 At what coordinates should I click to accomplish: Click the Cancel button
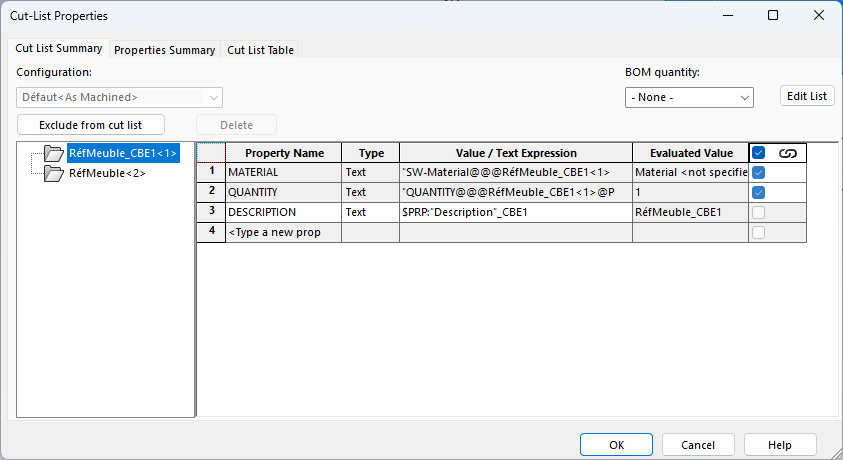coord(698,445)
